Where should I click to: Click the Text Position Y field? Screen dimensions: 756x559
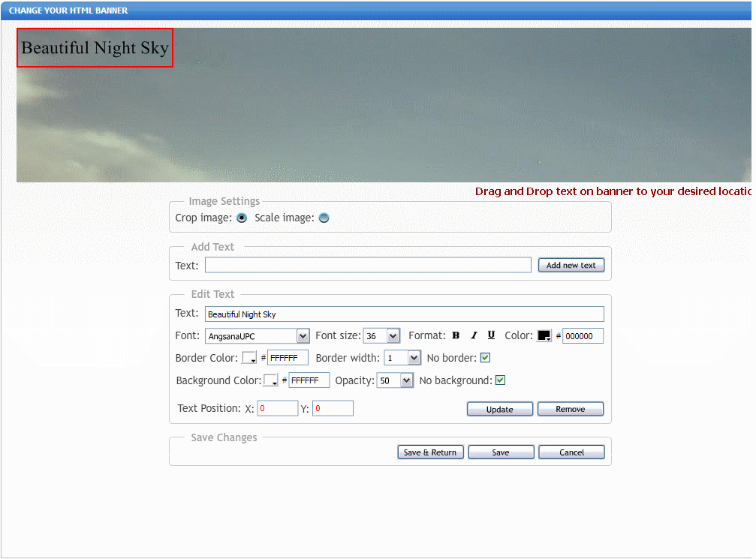pos(333,408)
